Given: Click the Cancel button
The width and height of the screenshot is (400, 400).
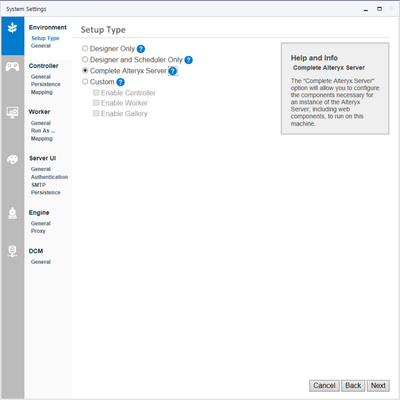Looking at the screenshot, I should pyautogui.click(x=324, y=386).
